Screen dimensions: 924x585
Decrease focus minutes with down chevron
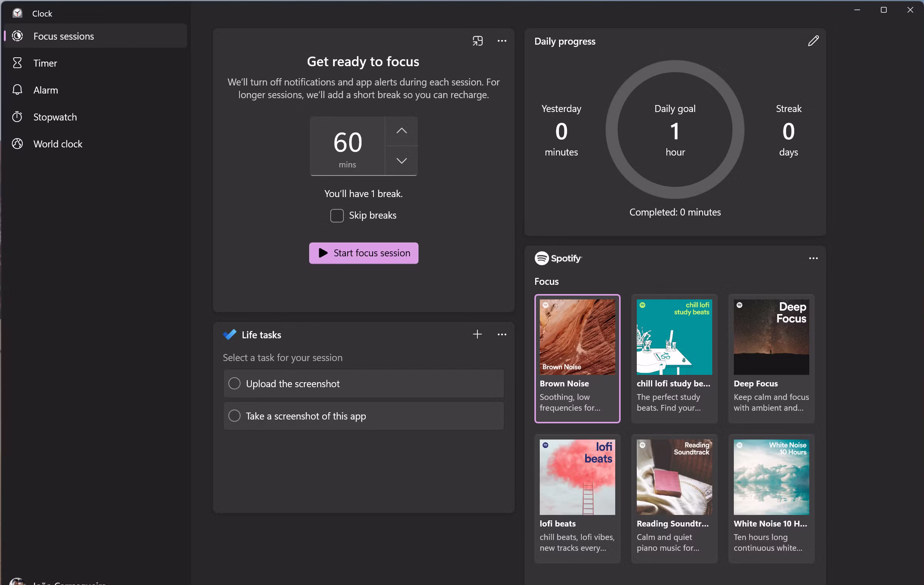tap(401, 161)
